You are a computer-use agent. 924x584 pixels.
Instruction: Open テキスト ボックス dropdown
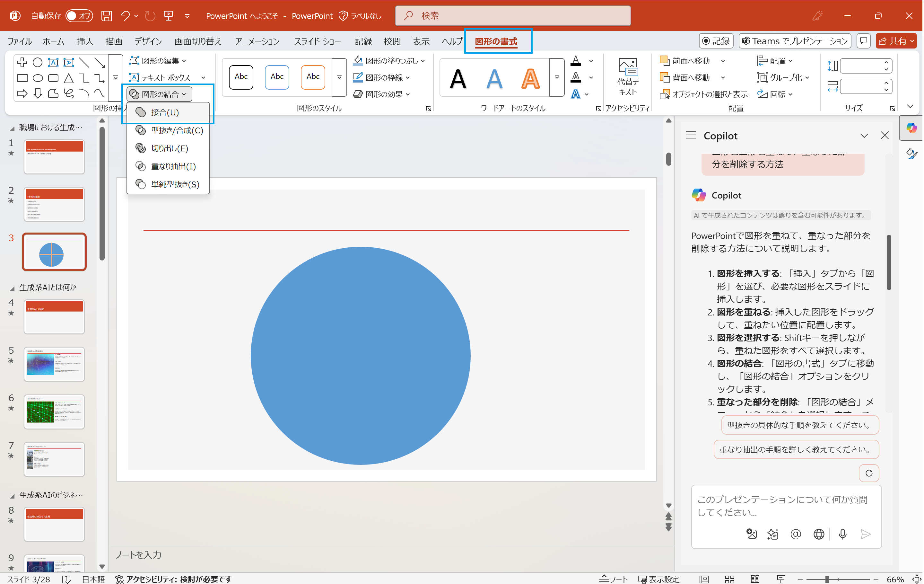167,77
